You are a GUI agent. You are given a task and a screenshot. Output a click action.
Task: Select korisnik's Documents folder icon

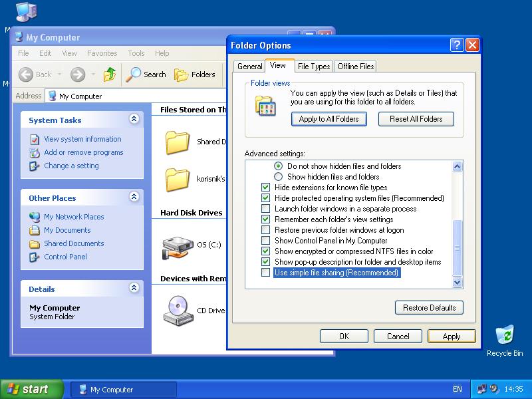[177, 179]
